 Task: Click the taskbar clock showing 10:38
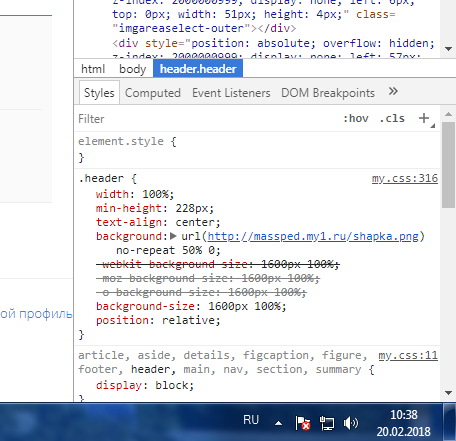point(404,423)
